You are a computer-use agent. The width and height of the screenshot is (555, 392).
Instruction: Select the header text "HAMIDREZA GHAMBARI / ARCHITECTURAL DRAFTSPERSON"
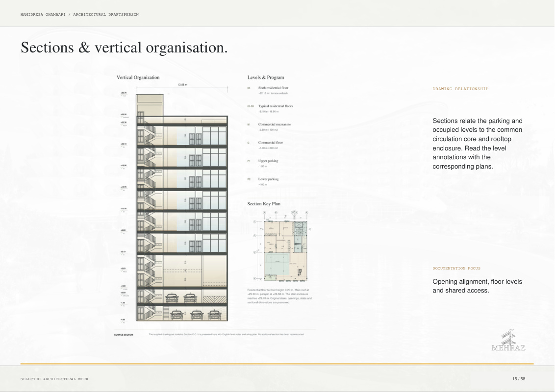pyautogui.click(x=79, y=15)
